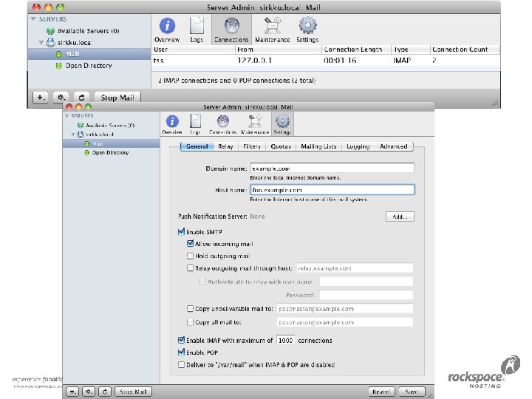The image size is (532, 399).
Task: Toggle Allow incoming mail checkbox
Action: click(190, 244)
